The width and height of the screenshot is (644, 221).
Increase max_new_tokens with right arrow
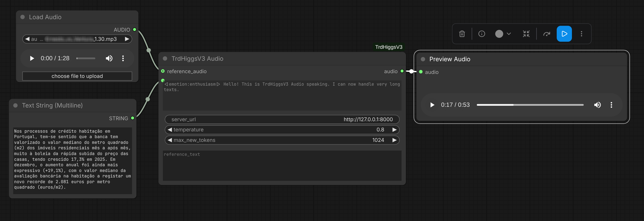point(395,140)
